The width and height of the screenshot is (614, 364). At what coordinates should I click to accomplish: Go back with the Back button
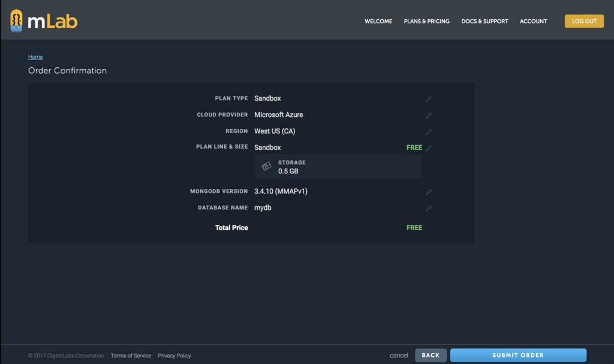[x=431, y=356]
